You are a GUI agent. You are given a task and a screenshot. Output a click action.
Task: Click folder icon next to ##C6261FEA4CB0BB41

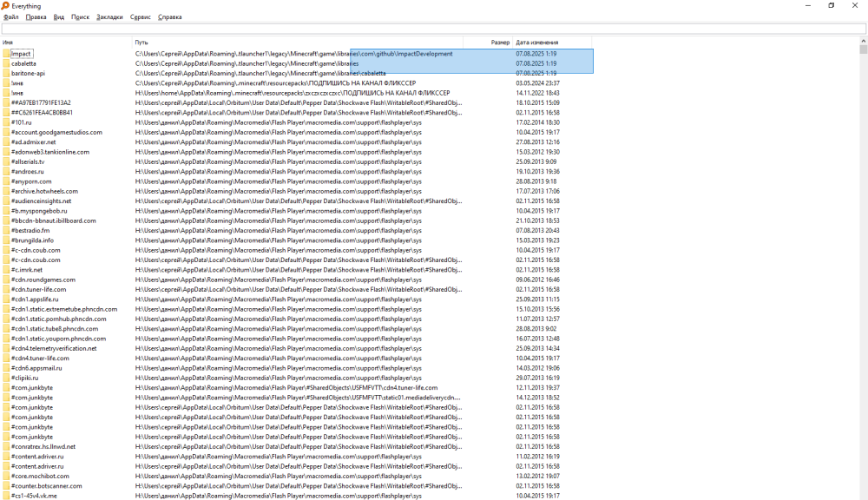pos(6,112)
